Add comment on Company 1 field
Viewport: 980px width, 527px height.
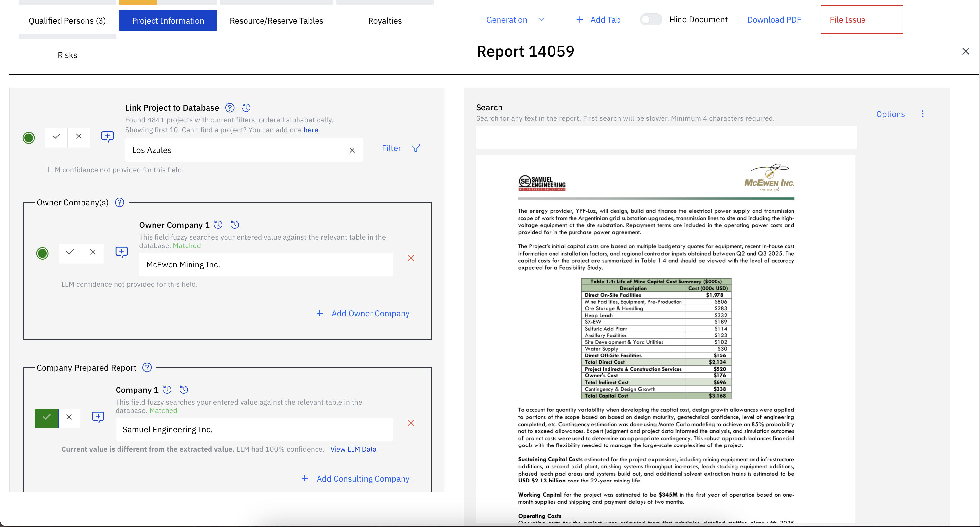pos(98,417)
